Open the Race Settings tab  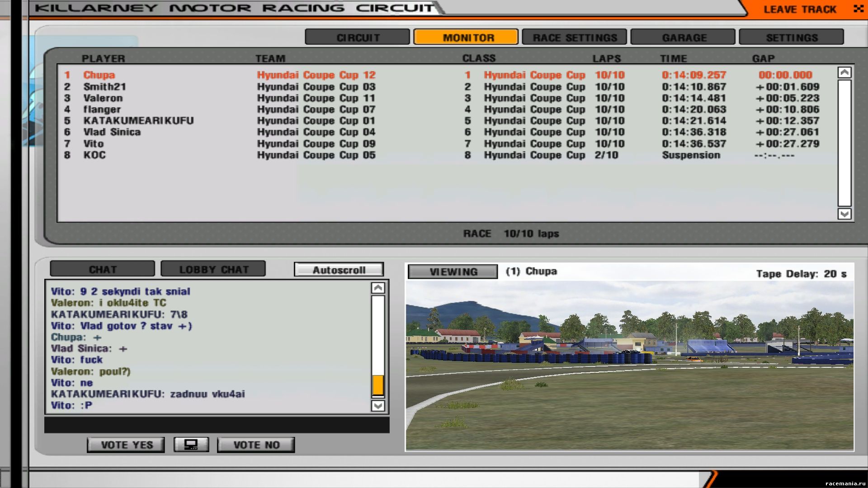[x=575, y=37]
